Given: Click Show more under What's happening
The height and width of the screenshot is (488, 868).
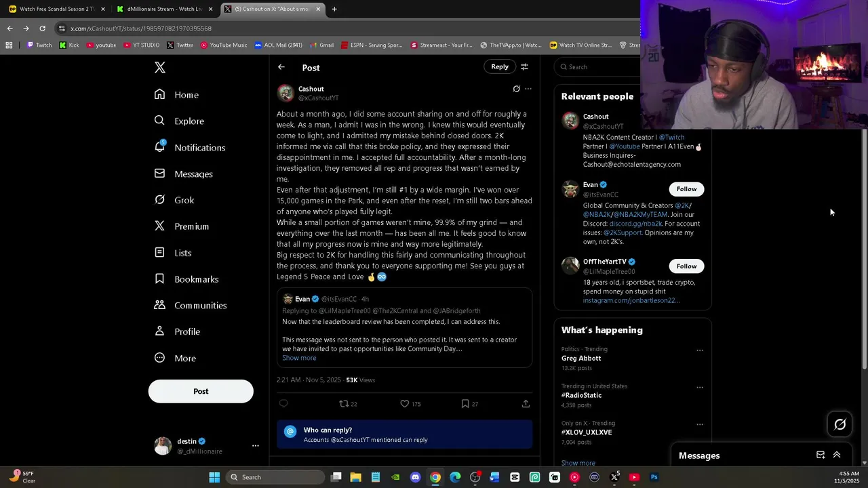Looking at the screenshot, I should [x=578, y=463].
